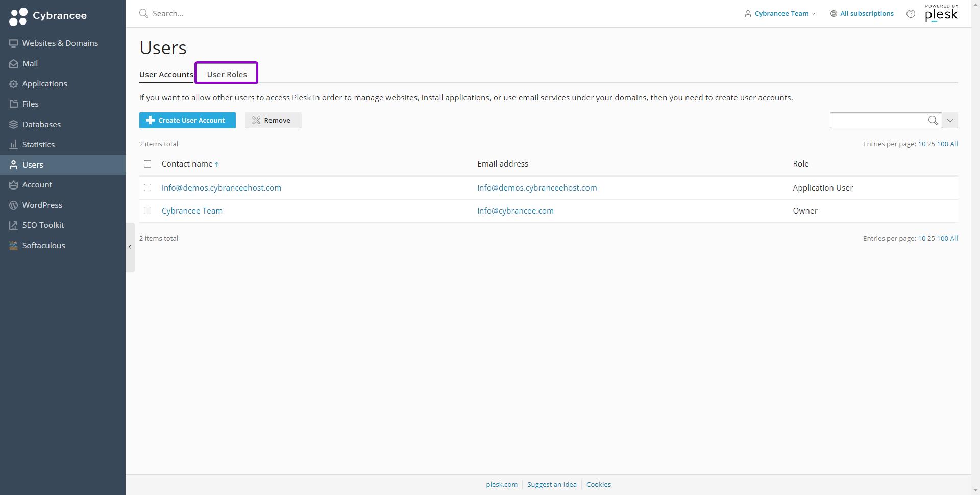
Task: Click the top search magnifier icon
Action: click(144, 13)
